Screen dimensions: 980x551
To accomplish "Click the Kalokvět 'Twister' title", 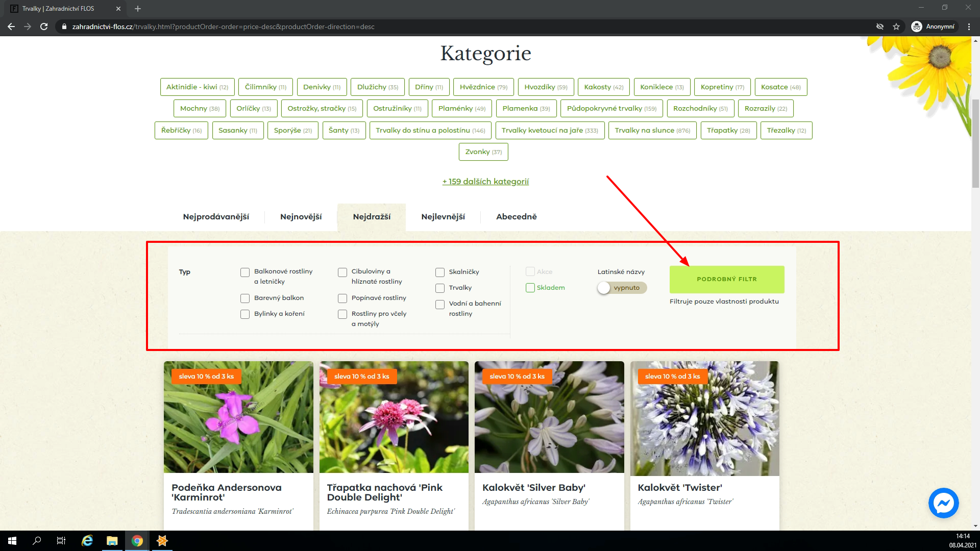I will [680, 488].
